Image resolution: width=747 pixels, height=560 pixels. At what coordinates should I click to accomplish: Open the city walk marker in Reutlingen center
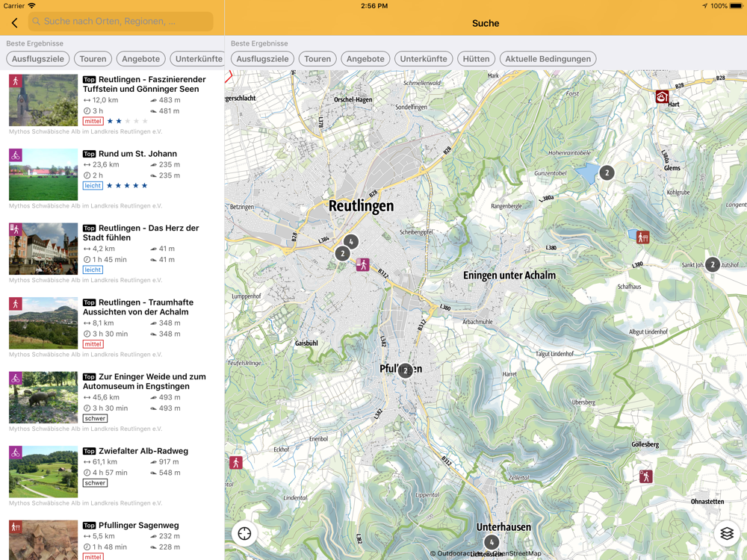click(x=363, y=264)
